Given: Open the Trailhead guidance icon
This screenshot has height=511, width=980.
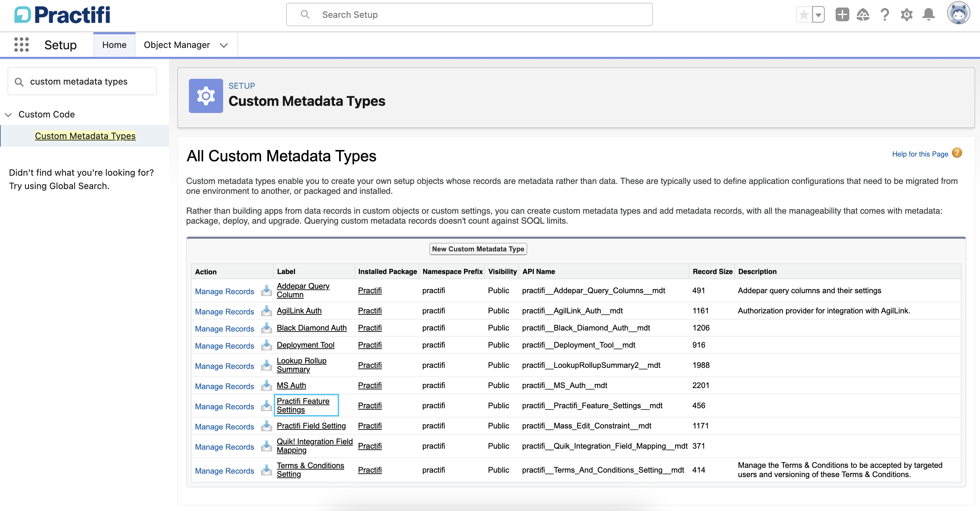Looking at the screenshot, I should point(863,15).
